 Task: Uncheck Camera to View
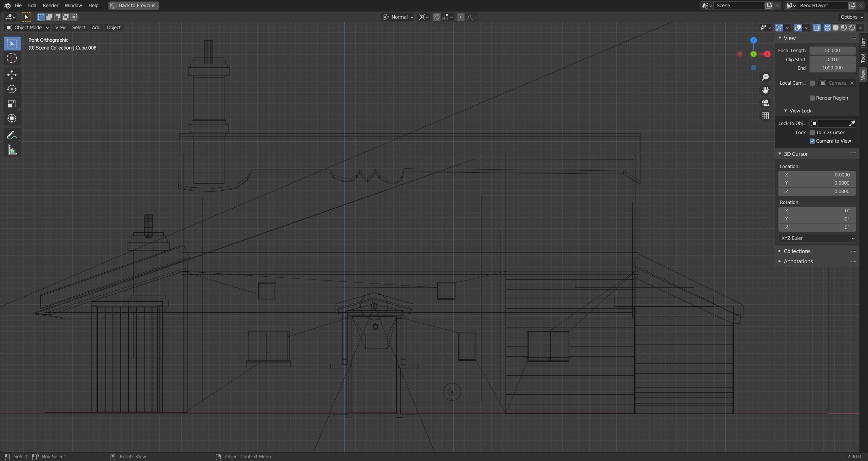point(812,141)
